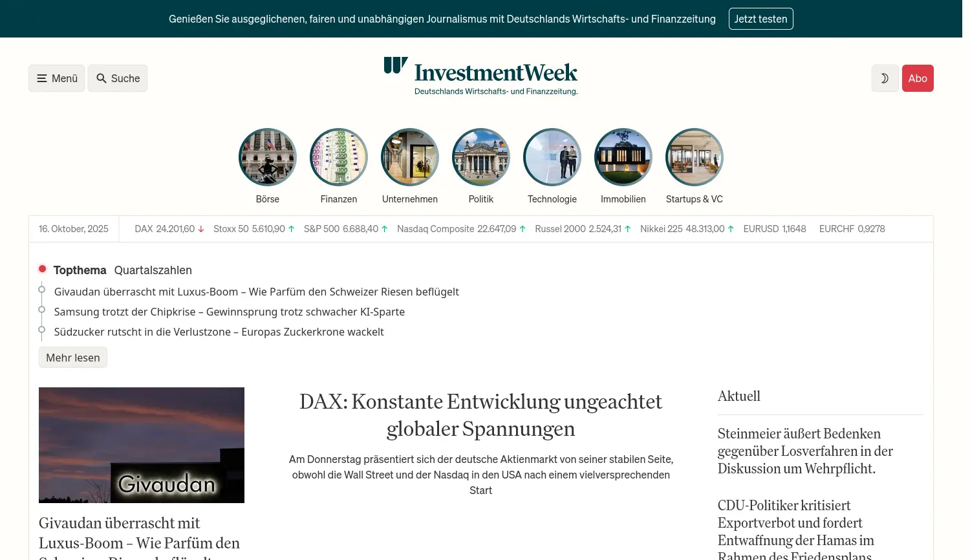Image resolution: width=970 pixels, height=560 pixels.
Task: Open the Südzucker Verlustzone headline
Action: pos(219,332)
